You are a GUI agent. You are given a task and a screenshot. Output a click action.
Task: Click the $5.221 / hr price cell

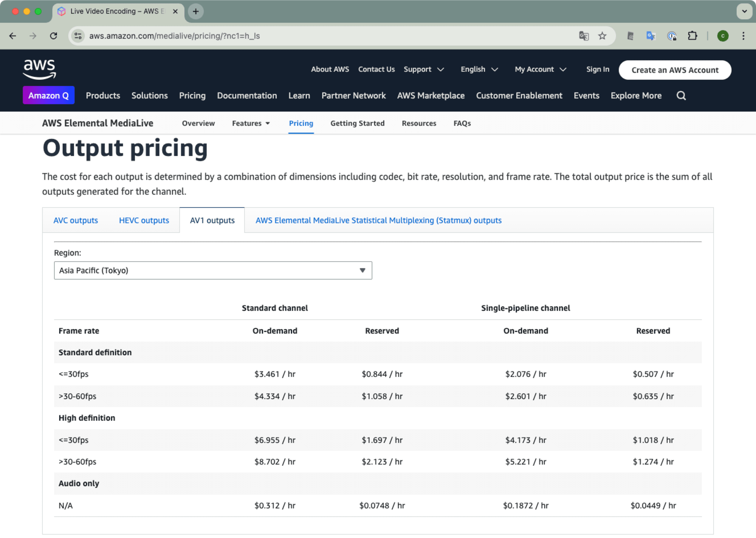pos(525,462)
